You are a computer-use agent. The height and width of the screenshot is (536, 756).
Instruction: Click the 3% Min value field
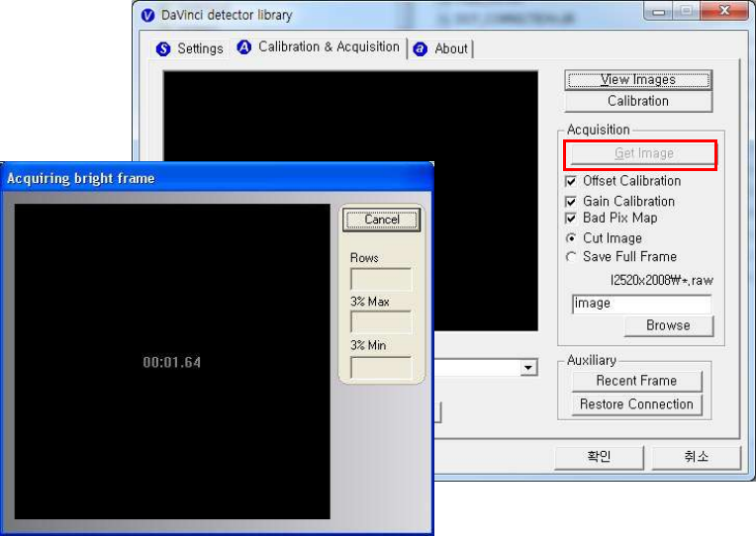tap(381, 367)
